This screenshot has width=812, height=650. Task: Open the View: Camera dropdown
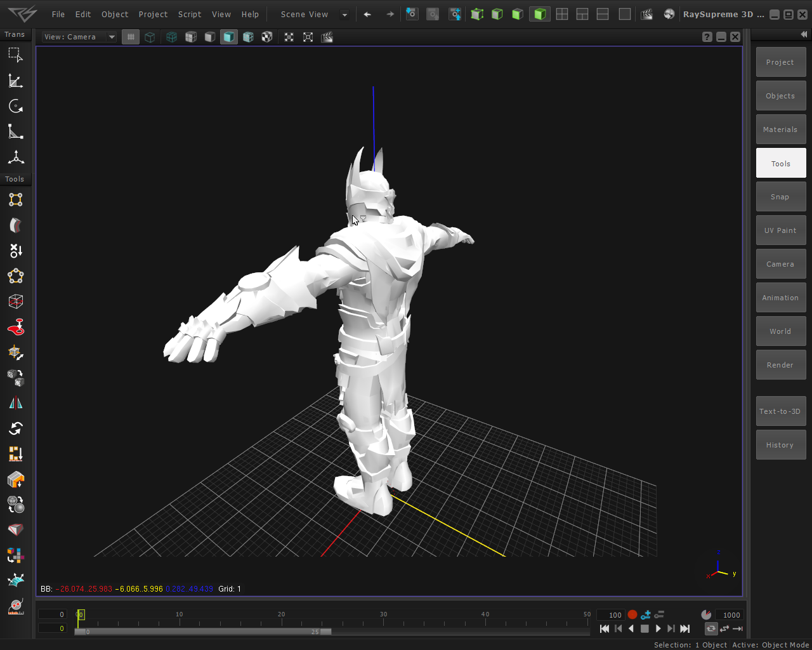(79, 37)
